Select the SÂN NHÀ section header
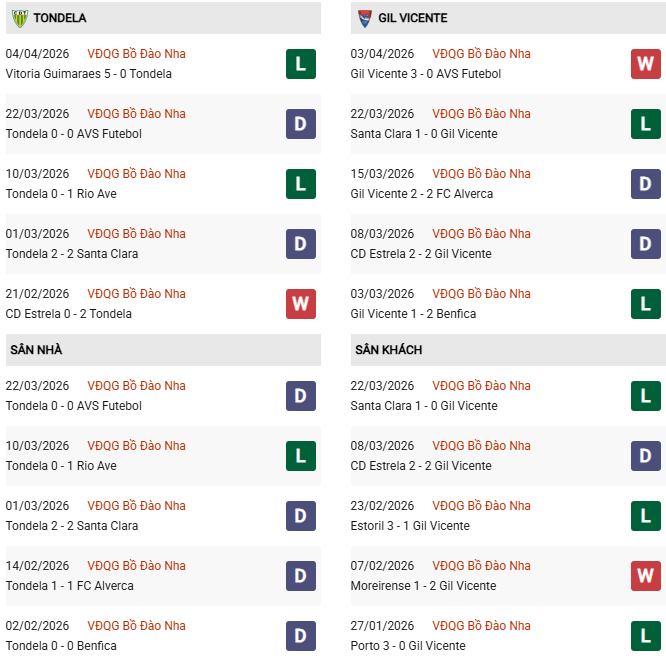This screenshot has width=666, height=661. (37, 350)
